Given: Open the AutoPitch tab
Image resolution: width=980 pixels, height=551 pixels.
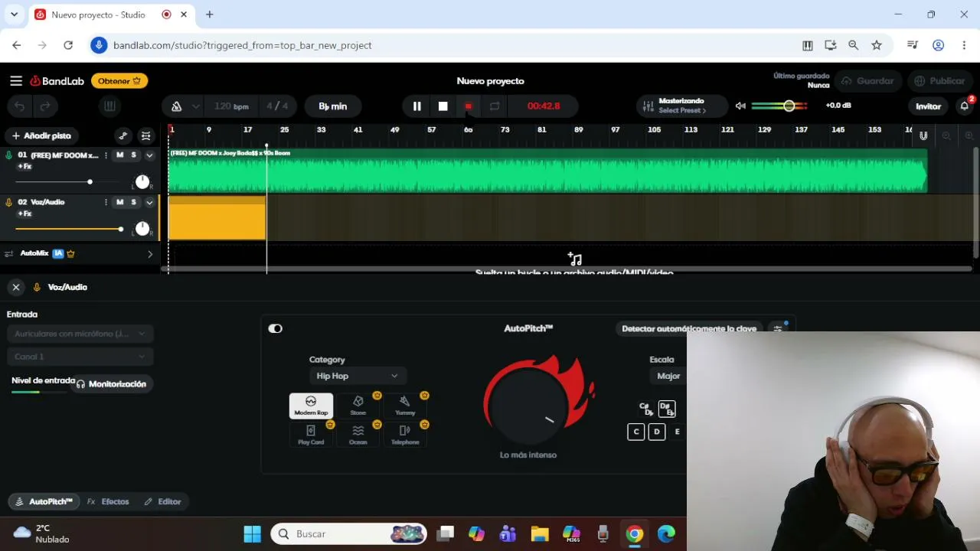Looking at the screenshot, I should point(44,501).
